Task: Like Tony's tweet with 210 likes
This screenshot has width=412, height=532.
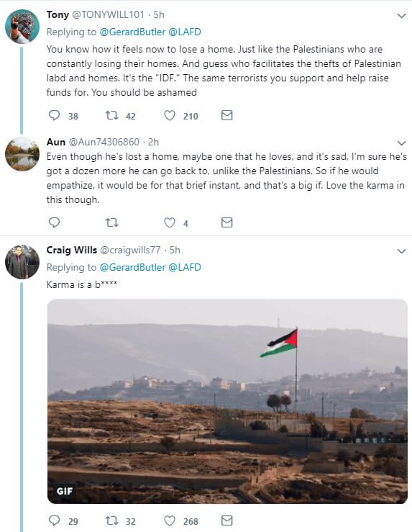Action: tap(170, 116)
